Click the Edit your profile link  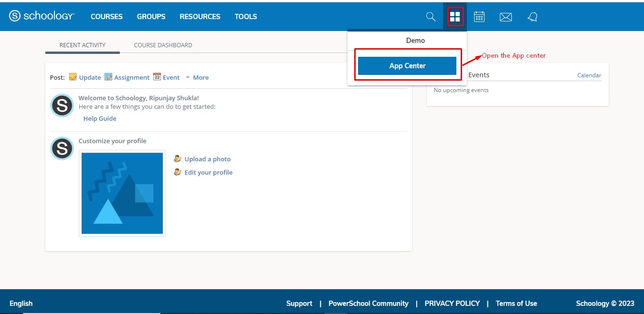click(x=209, y=172)
